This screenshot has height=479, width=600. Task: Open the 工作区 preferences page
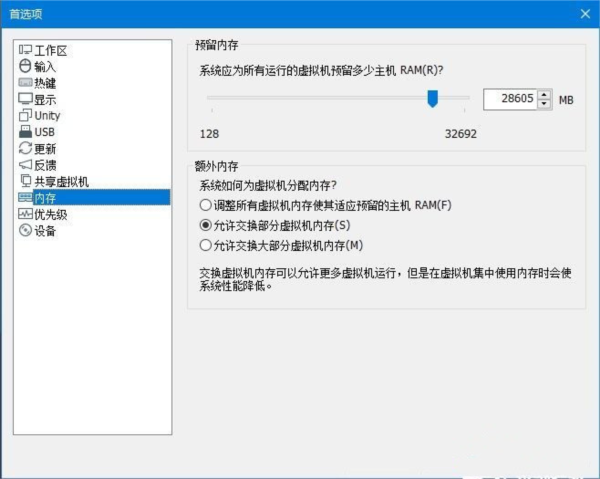51,50
